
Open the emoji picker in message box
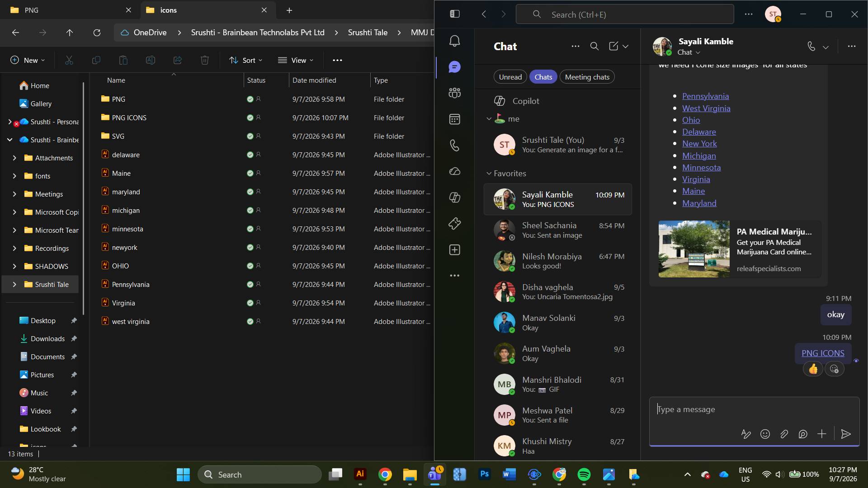click(765, 434)
